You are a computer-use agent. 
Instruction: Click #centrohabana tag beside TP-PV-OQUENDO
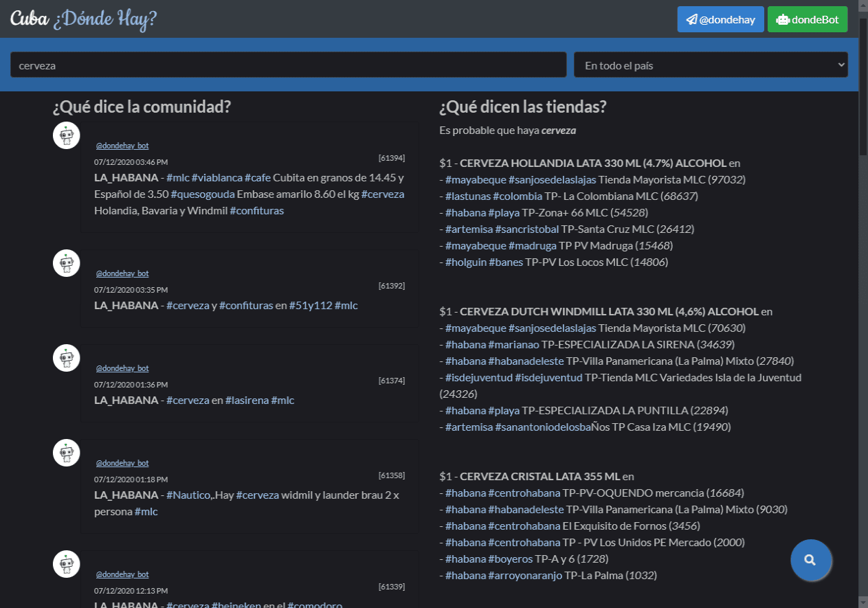[524, 493]
